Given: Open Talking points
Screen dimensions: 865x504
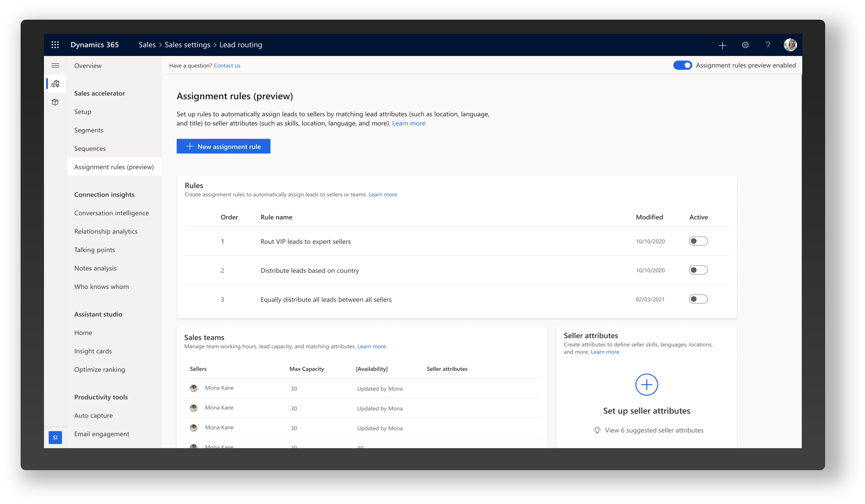Looking at the screenshot, I should [94, 249].
